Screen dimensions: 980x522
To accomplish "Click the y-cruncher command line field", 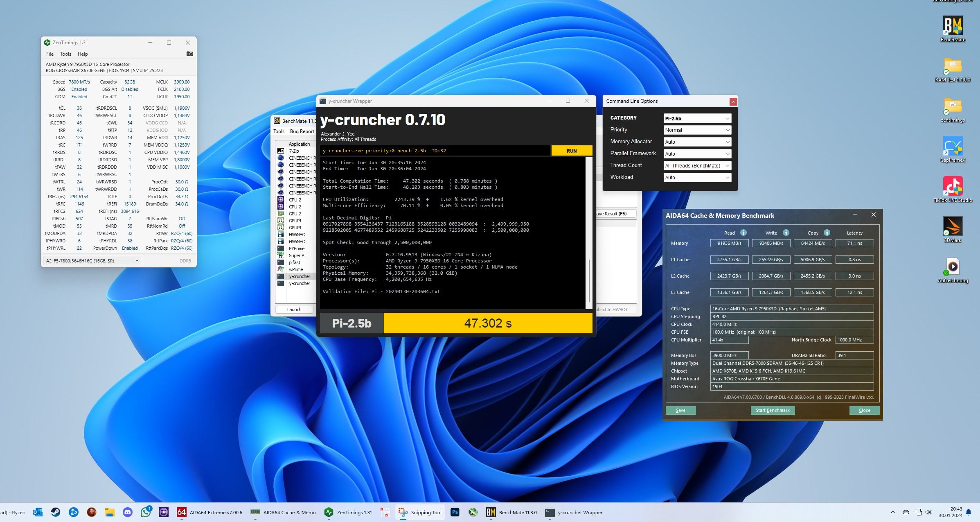I will (x=435, y=151).
